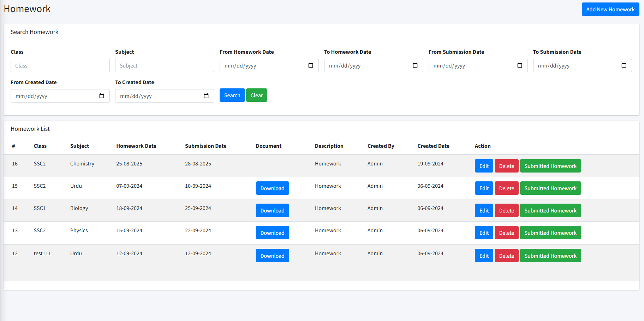Focus the Class search input field
The image size is (644, 321).
[x=60, y=66]
